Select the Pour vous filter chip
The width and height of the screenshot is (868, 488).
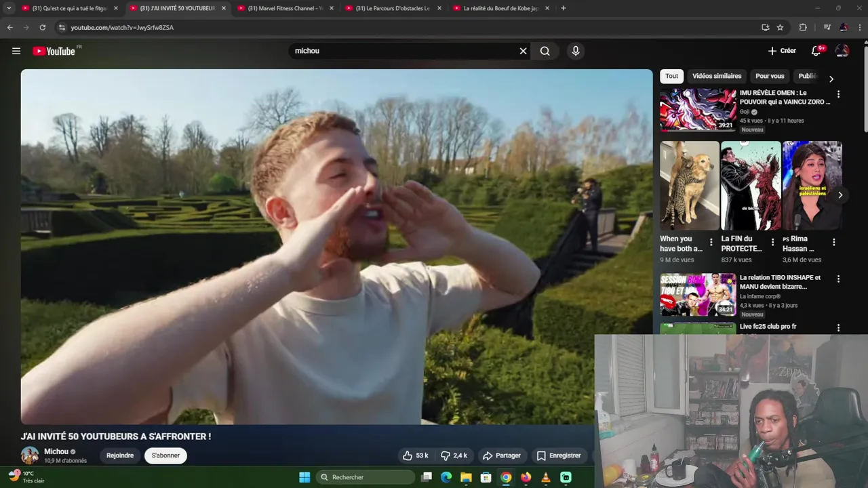pos(770,76)
